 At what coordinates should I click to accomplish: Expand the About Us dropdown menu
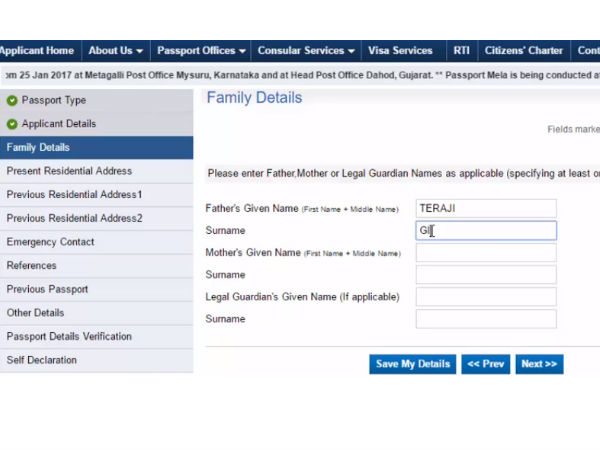[x=115, y=51]
